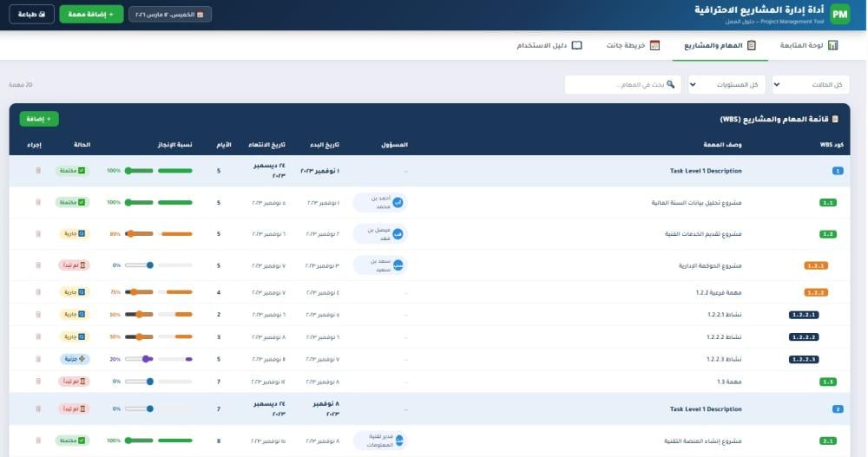Image resolution: width=868 pixels, height=457 pixels.
Task: Click the progress slider for مشروع تقديم الخدمات الفنية
Action: pyautogui.click(x=159, y=234)
